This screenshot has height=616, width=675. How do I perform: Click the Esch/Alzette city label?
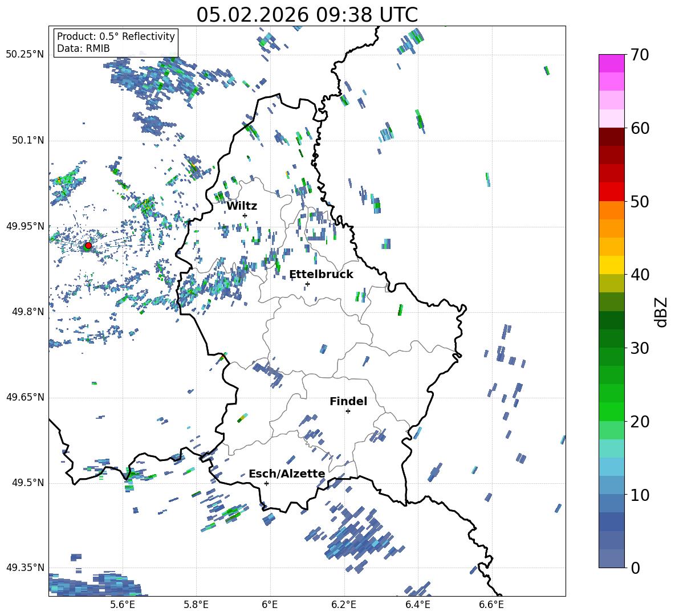click(287, 474)
